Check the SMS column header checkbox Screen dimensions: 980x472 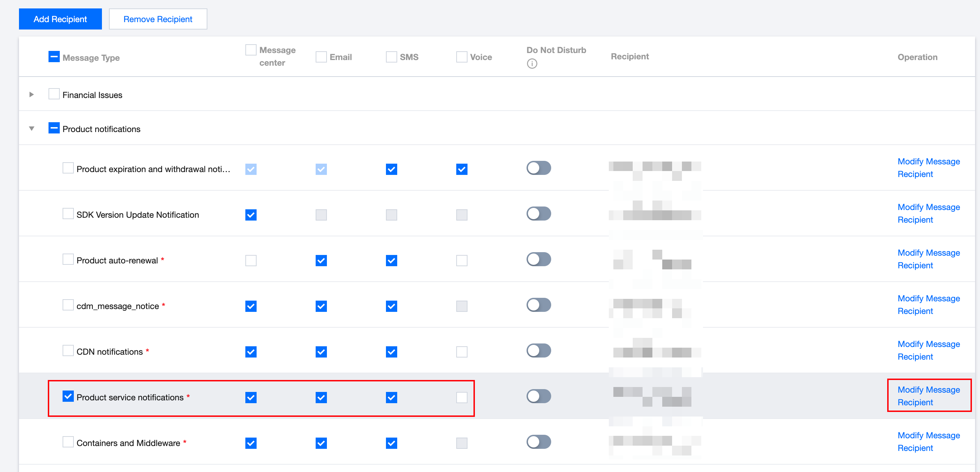[x=391, y=57]
